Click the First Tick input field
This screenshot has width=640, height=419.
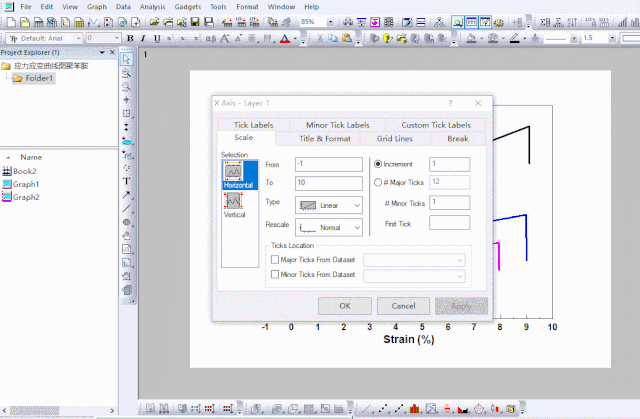pyautogui.click(x=449, y=223)
